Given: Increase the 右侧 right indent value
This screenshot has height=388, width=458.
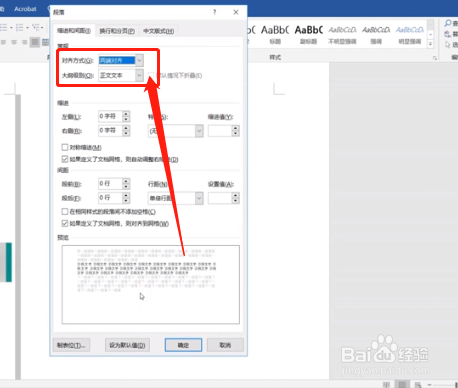Looking at the screenshot, I should (126, 128).
